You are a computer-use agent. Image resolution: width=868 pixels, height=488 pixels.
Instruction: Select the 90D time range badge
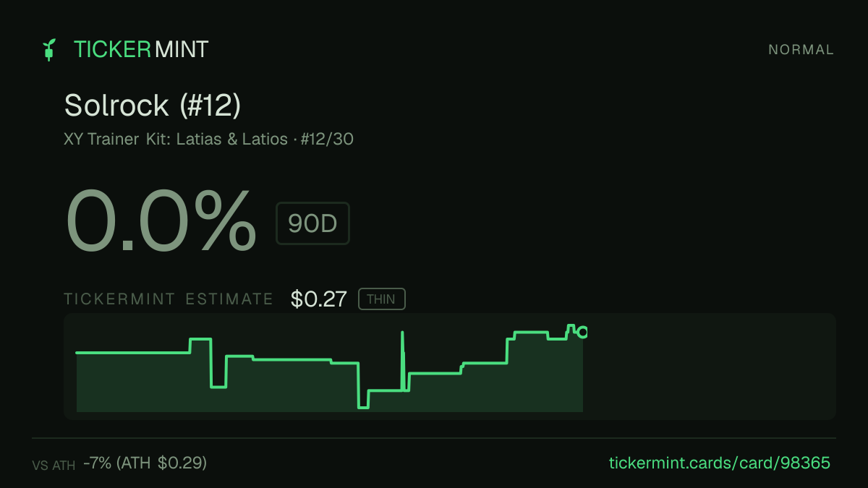[312, 223]
